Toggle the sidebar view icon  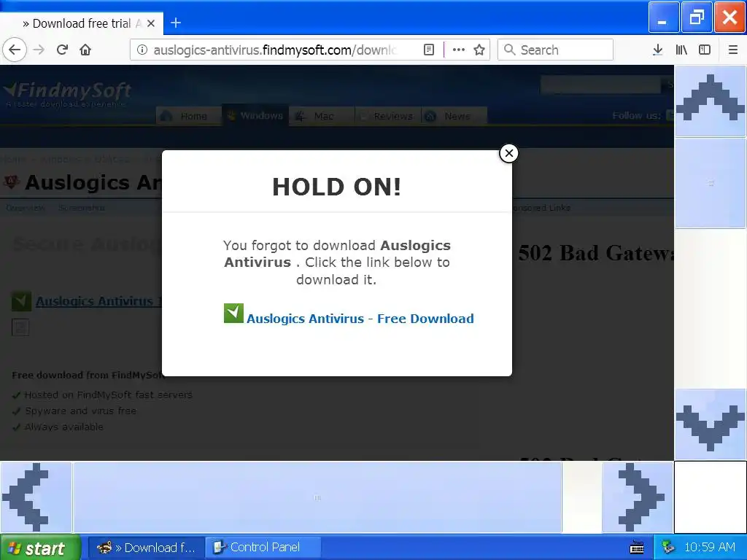[705, 50]
